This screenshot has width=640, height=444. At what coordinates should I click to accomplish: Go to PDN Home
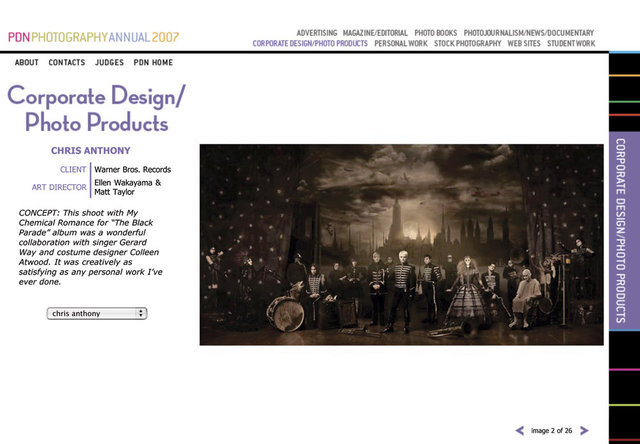(153, 62)
